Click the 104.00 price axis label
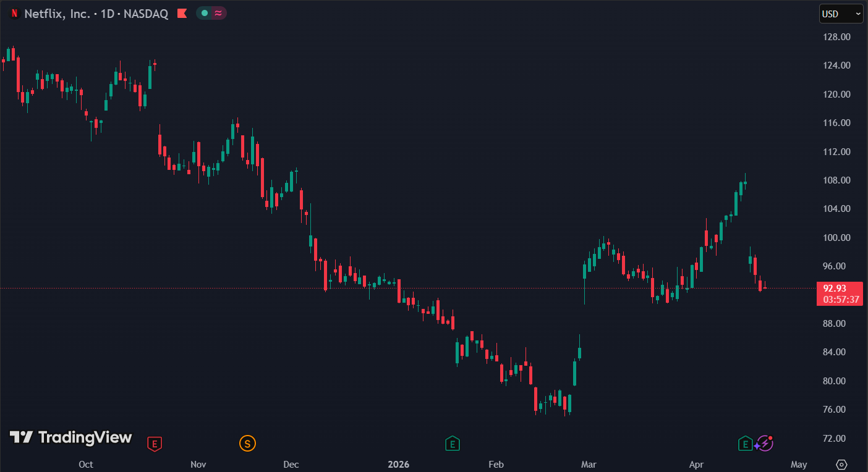The width and height of the screenshot is (868, 472). point(838,209)
